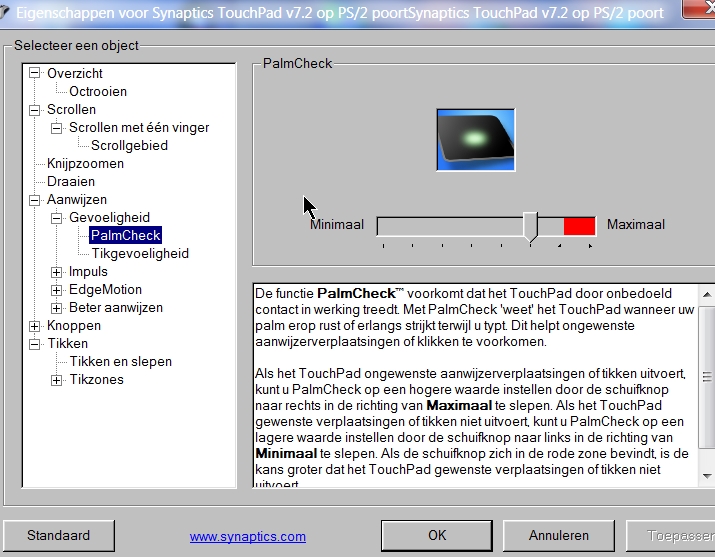Click the TouchPad PalmCheck preview image
Image resolution: width=715 pixels, height=557 pixels.
[475, 140]
